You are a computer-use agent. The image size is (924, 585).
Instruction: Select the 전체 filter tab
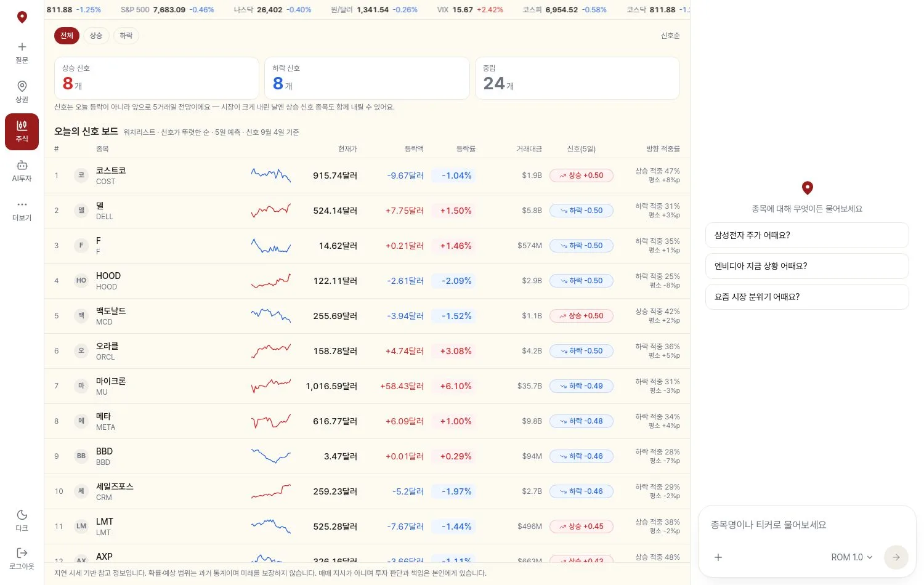click(x=67, y=36)
